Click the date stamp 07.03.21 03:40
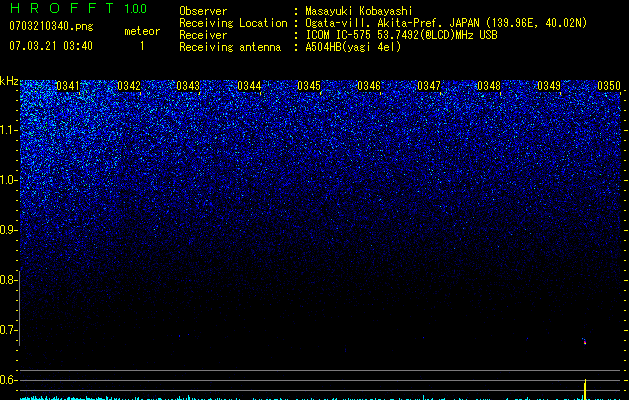The height and width of the screenshot is (400, 629). click(51, 46)
